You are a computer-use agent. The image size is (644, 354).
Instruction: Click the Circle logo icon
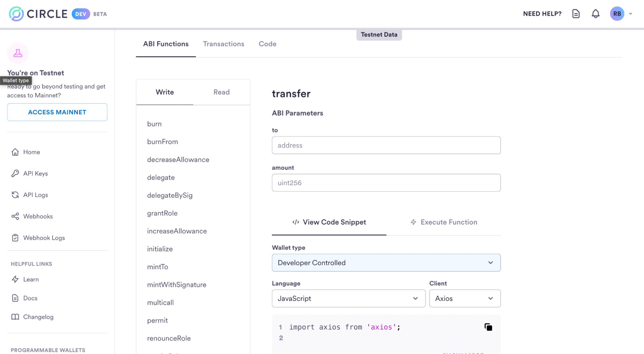coord(16,14)
